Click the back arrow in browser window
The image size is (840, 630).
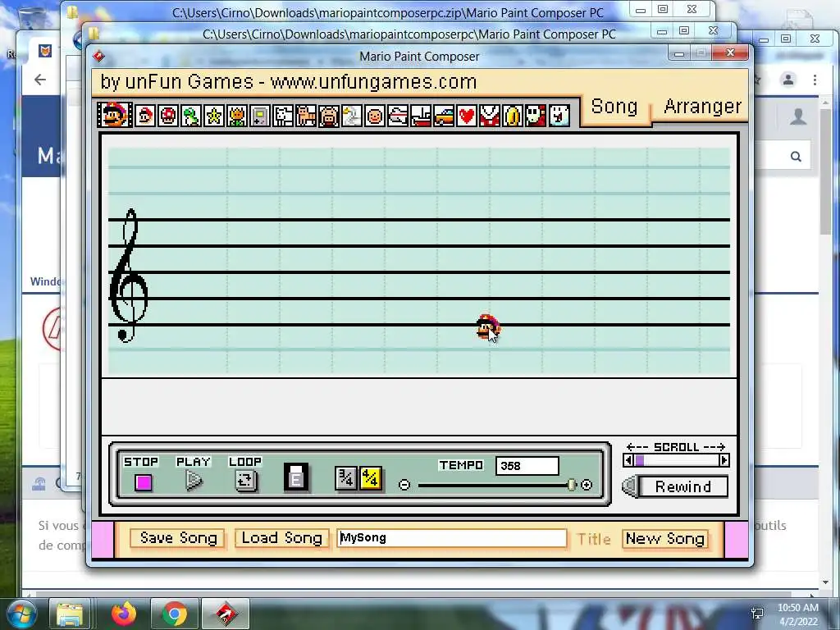(x=40, y=80)
